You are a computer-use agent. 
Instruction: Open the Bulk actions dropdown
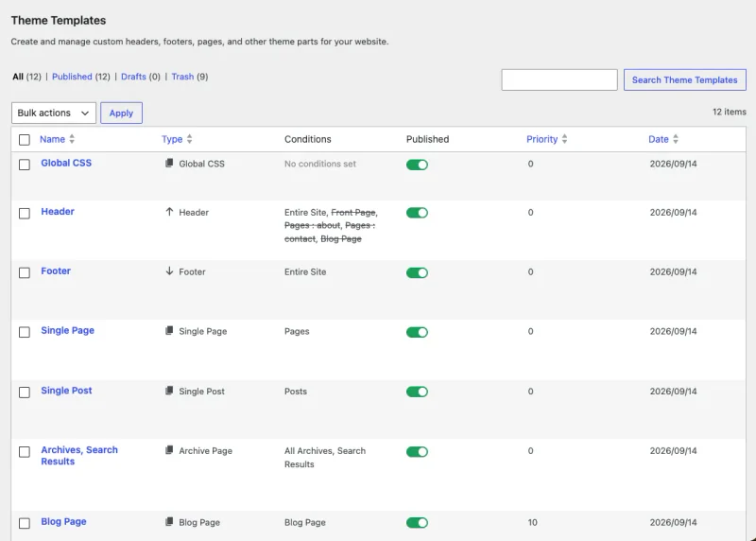coord(54,113)
